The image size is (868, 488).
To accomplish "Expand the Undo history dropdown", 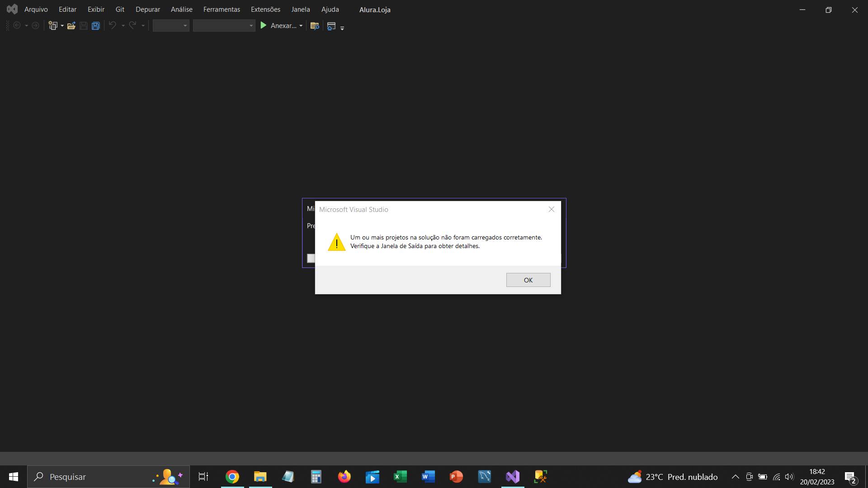I will pos(123,26).
